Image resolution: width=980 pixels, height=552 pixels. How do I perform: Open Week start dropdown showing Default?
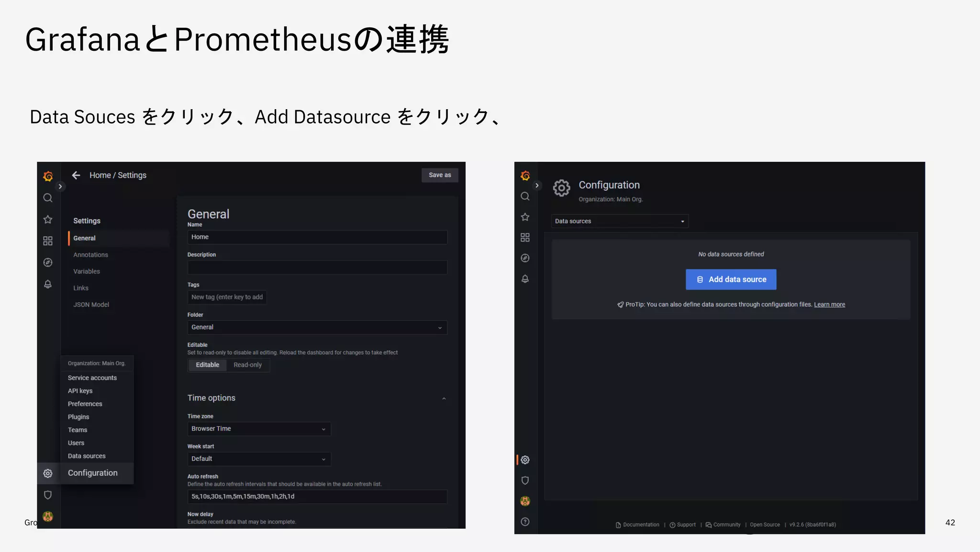[x=259, y=459]
